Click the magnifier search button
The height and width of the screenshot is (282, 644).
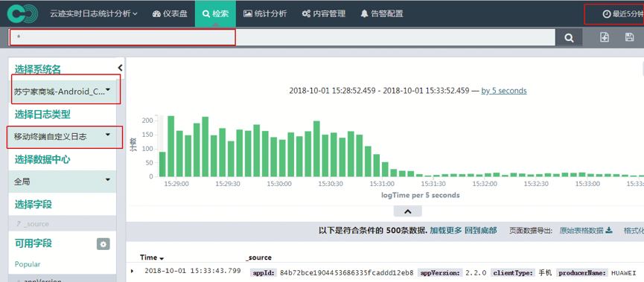point(569,37)
